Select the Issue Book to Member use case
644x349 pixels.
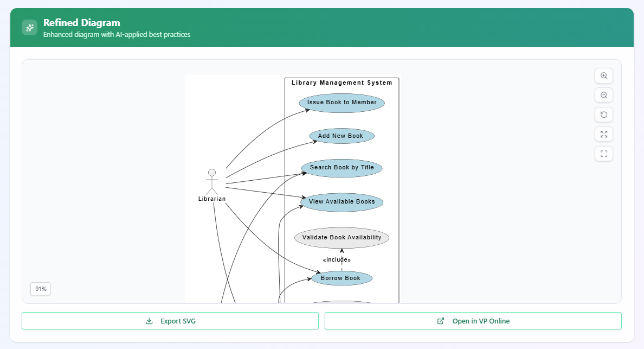[x=342, y=102]
